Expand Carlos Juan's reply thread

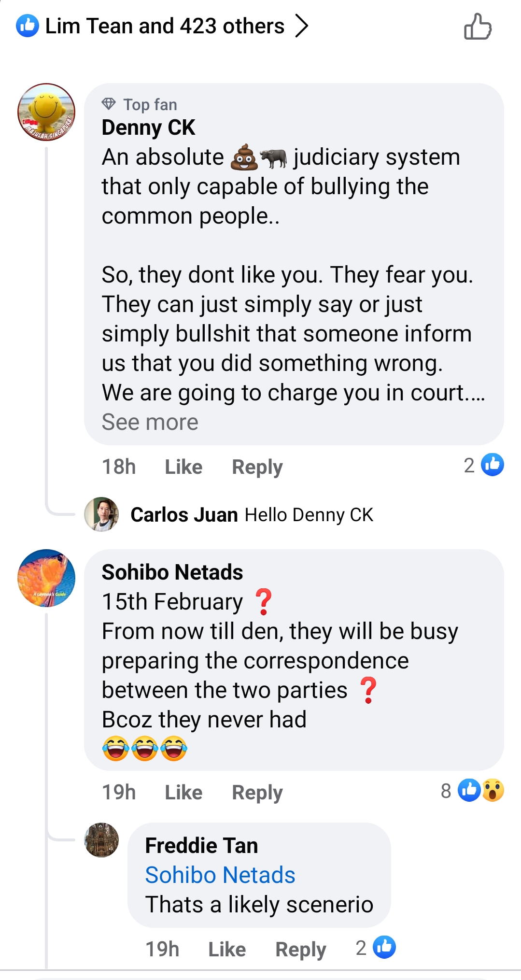tap(252, 515)
